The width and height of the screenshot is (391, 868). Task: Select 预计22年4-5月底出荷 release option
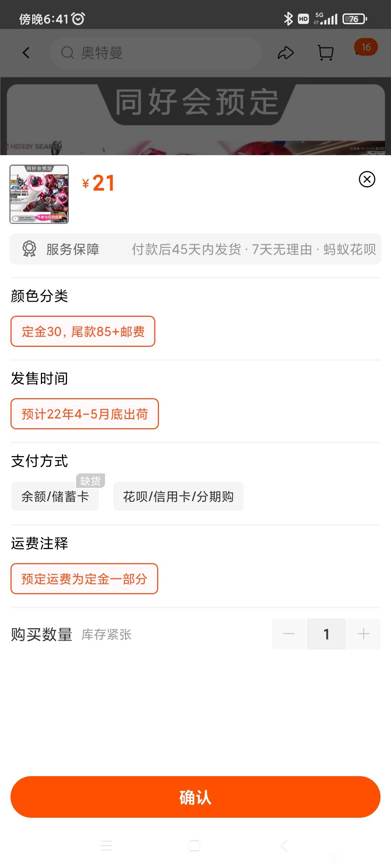[85, 414]
